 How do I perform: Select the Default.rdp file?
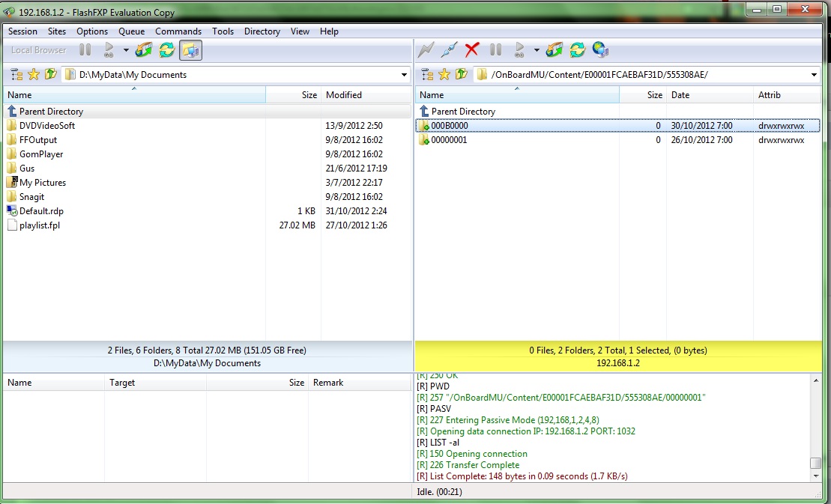pyautogui.click(x=208, y=211)
